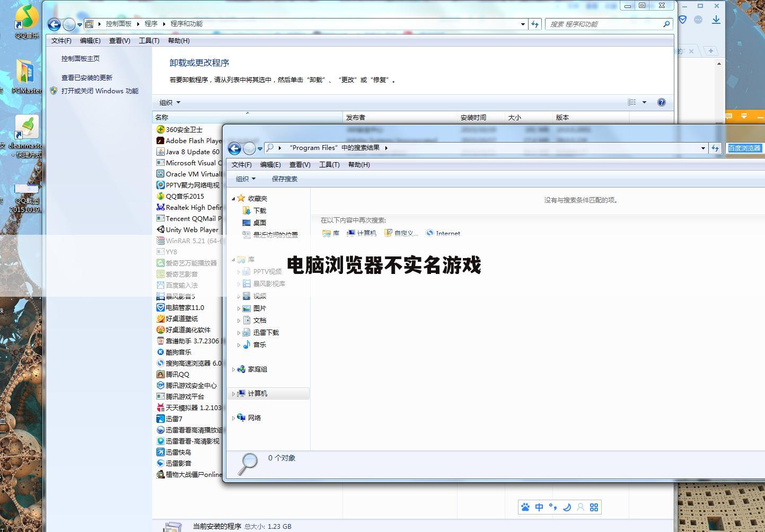The width and height of the screenshot is (765, 532).
Task: Select 酷狗音乐 icon in program list
Action: pos(161,352)
